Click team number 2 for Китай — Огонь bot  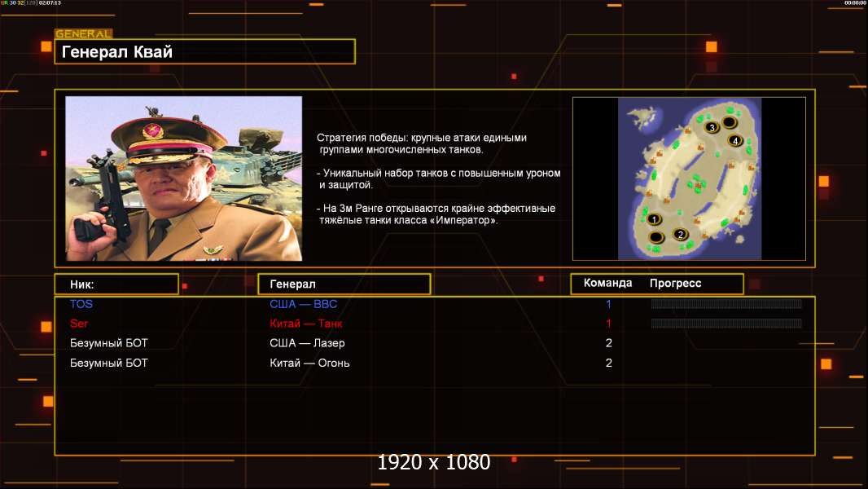(608, 363)
